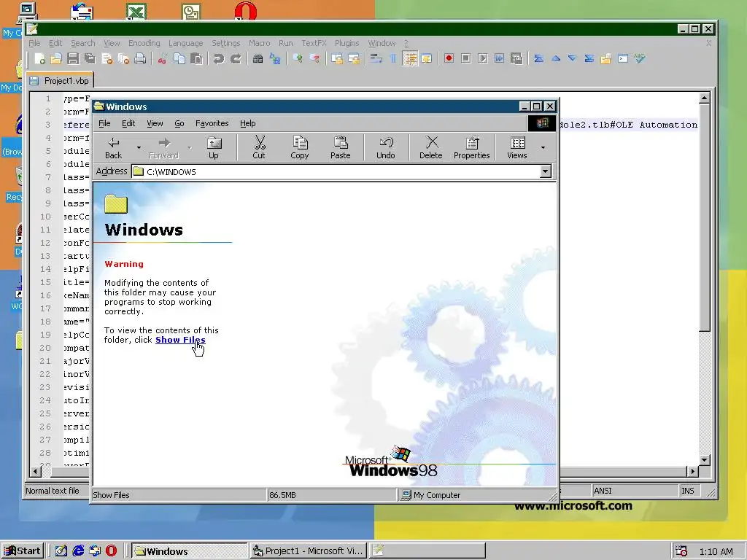The height and width of the screenshot is (560, 747).
Task: Click Notepad++ horizontal scrollbar left arrow
Action: point(36,472)
